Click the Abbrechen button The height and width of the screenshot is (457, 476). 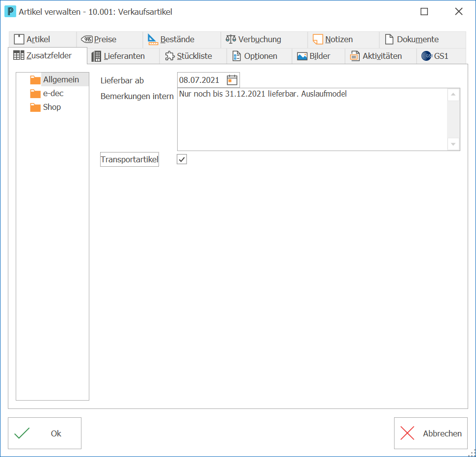430,433
